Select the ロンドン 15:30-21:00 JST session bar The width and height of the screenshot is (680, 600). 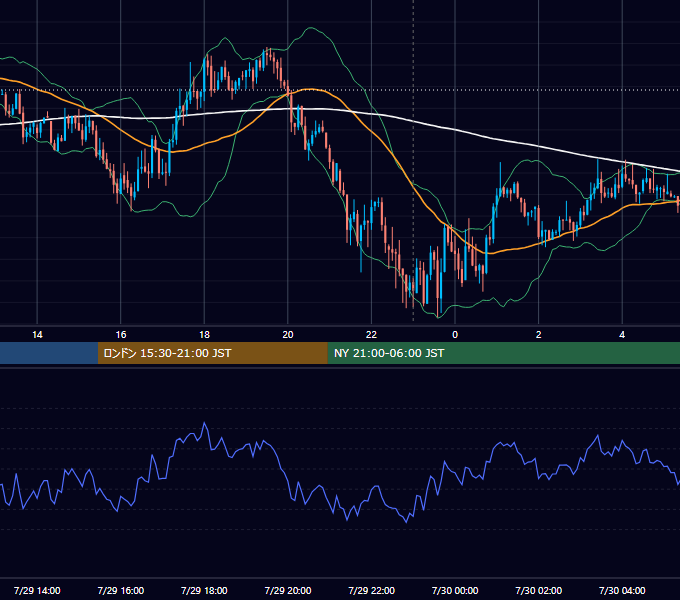coord(212,353)
